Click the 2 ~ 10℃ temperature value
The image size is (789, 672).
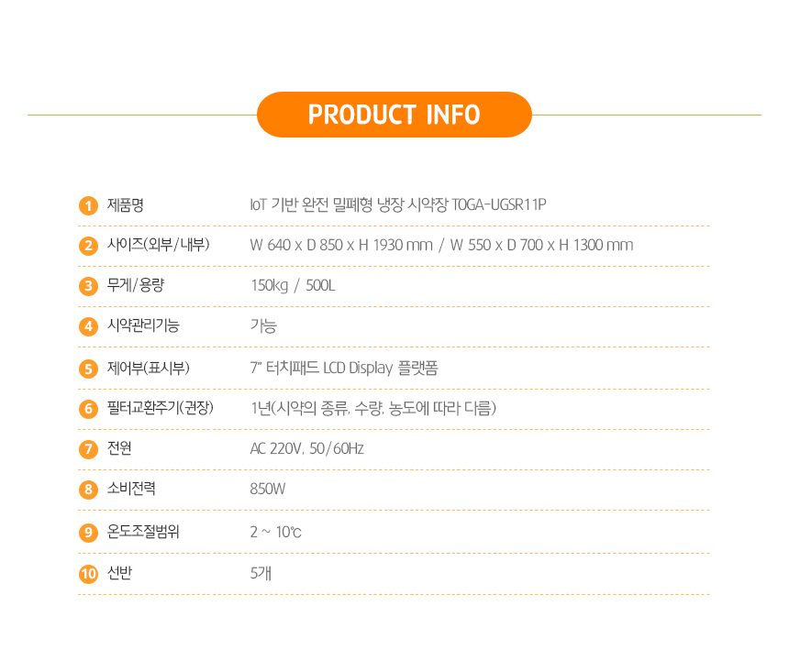[275, 532]
